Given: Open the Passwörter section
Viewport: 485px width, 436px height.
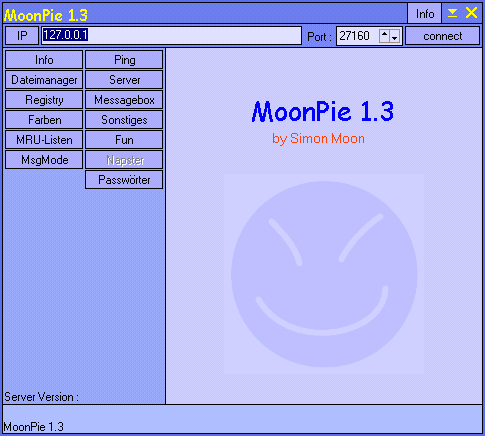Looking at the screenshot, I should point(124,180).
